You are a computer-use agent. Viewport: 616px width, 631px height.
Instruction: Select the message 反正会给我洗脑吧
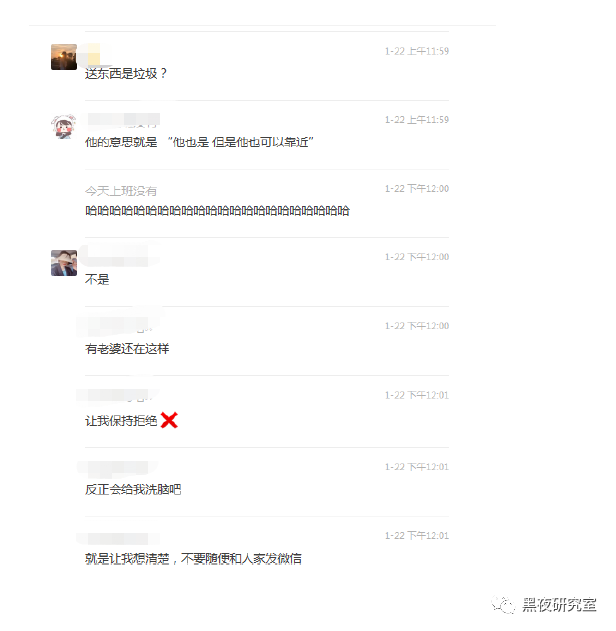133,489
